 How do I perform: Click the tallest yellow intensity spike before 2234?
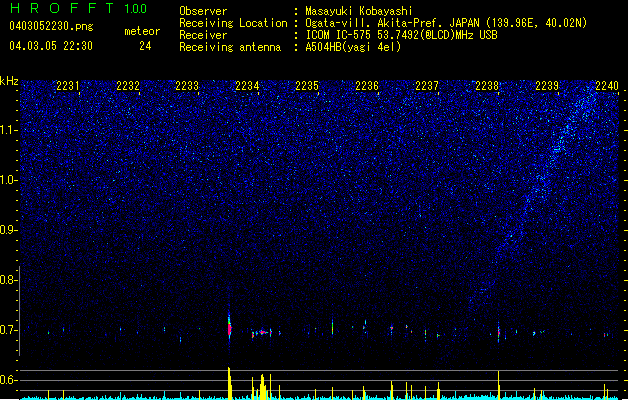pyautogui.click(x=229, y=383)
